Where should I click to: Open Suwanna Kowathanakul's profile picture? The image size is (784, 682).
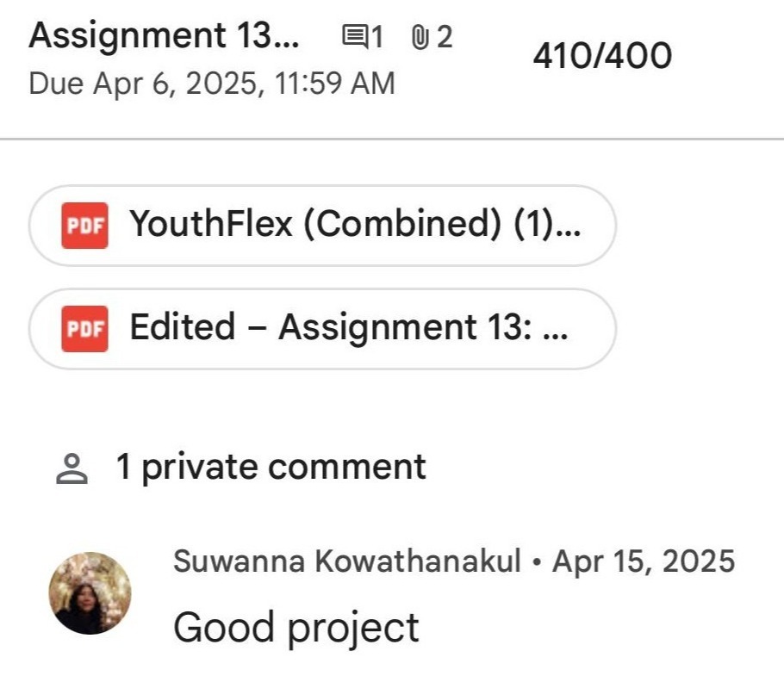90,593
